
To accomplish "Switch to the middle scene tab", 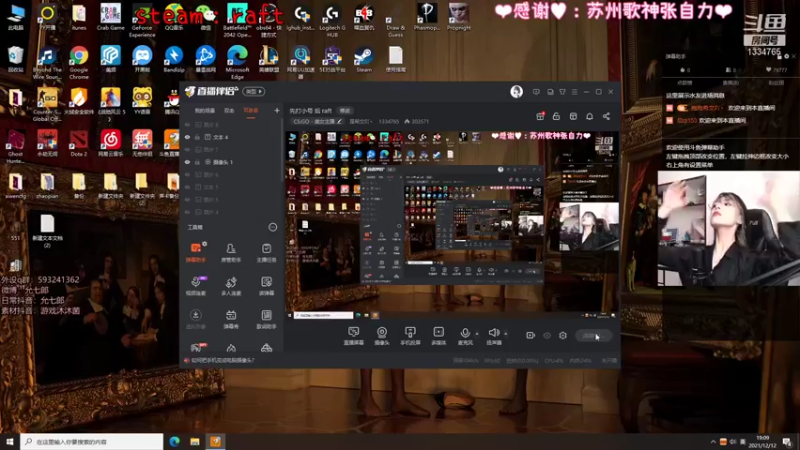I will pos(229,111).
